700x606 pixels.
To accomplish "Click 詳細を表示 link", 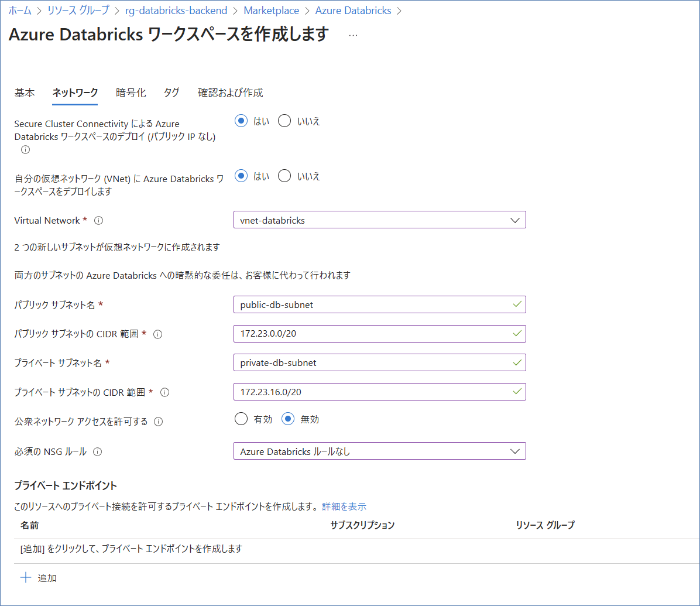I will (344, 506).
